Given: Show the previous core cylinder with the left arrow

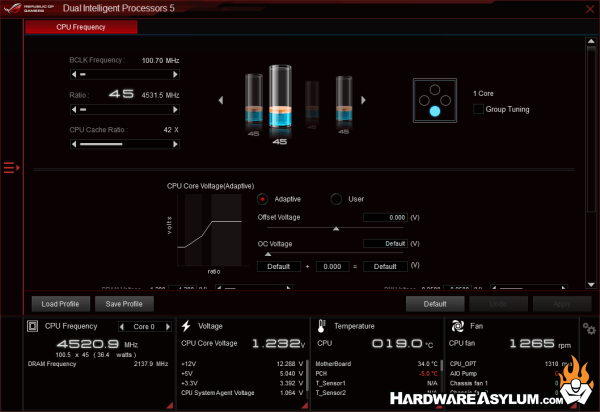Looking at the screenshot, I should 221,100.
